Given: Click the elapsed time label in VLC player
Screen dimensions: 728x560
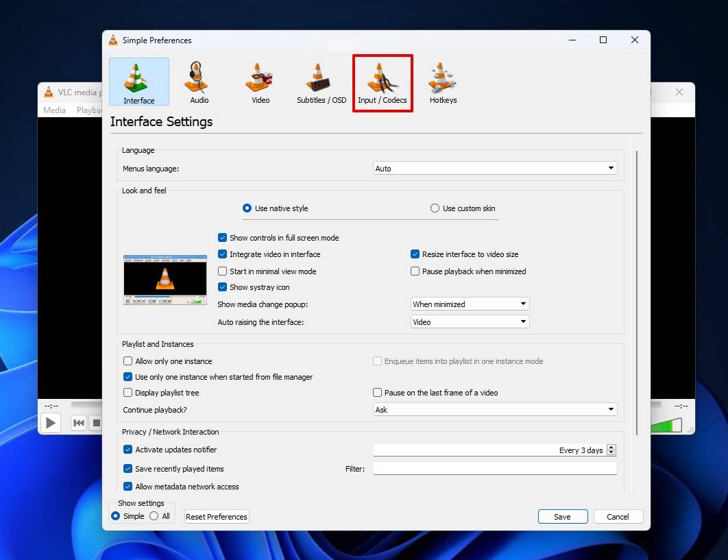Looking at the screenshot, I should tap(51, 406).
